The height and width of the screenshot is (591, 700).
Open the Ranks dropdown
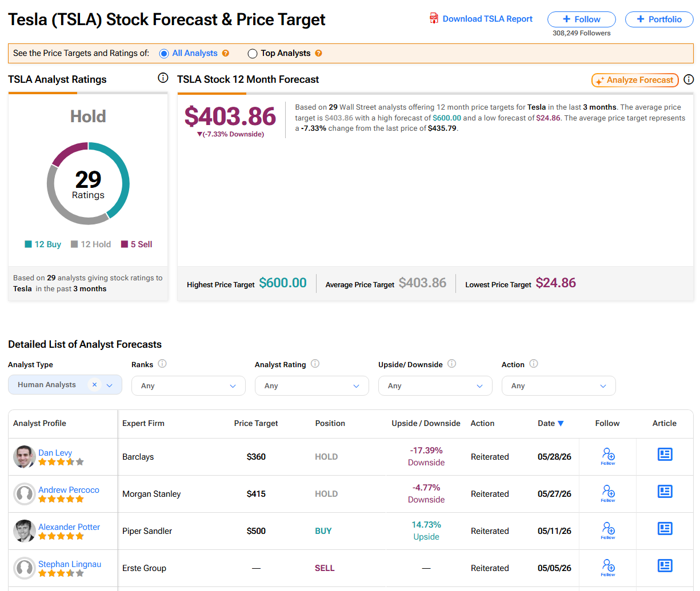tap(189, 385)
